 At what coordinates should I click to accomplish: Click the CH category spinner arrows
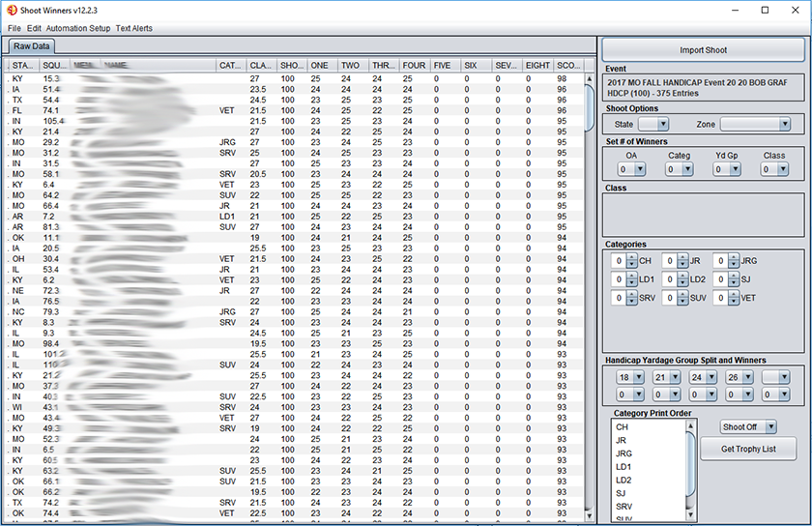[631, 261]
